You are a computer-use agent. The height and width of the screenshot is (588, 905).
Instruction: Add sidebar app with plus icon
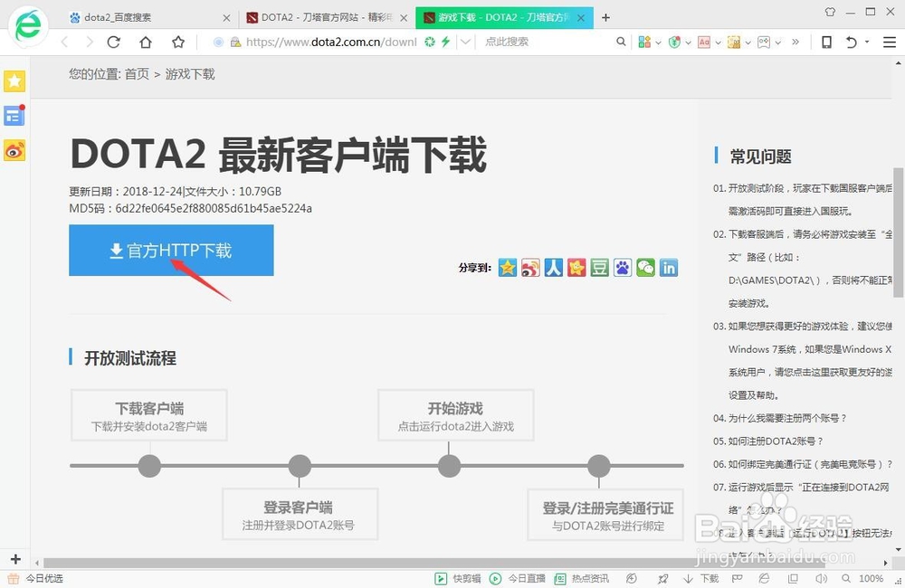click(x=15, y=558)
